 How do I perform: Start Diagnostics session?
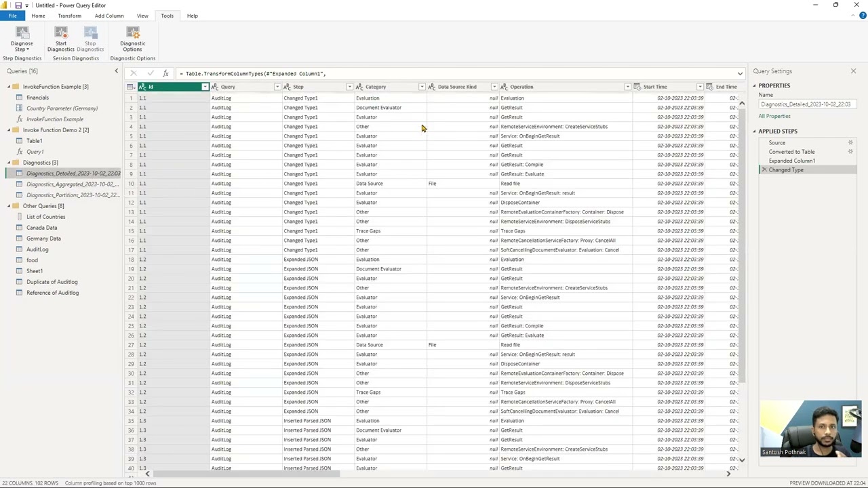click(60, 39)
